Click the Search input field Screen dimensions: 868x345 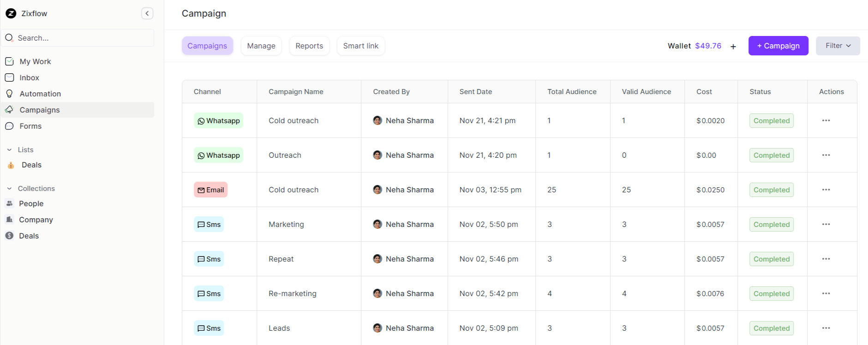[x=83, y=38]
